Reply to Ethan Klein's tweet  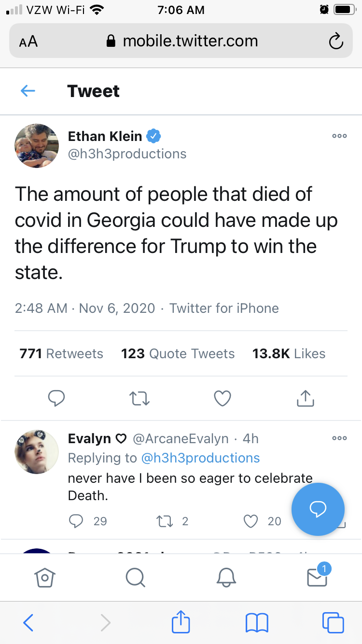(x=56, y=398)
